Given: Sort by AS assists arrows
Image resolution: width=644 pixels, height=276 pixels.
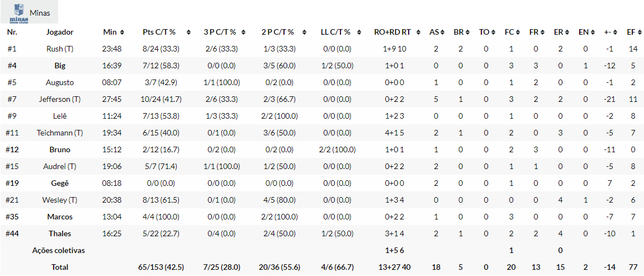Looking at the screenshot, I should point(442,32).
